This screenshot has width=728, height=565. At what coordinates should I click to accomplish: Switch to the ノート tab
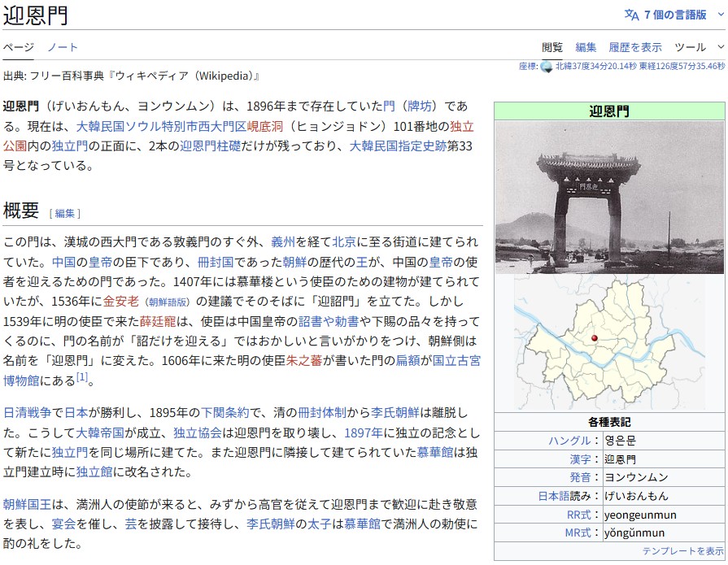[x=63, y=47]
